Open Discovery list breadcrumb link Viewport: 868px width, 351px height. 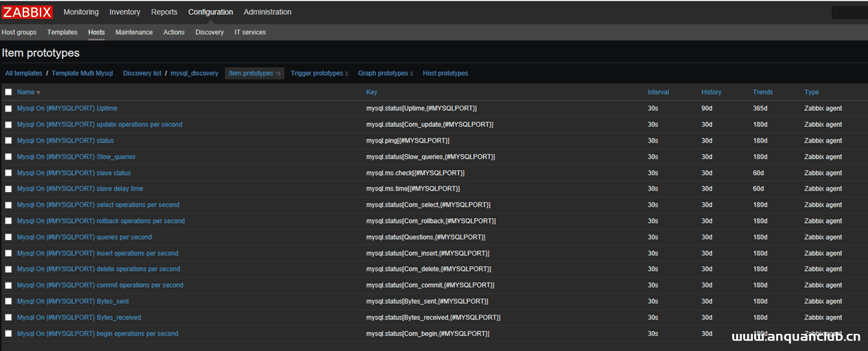click(142, 73)
